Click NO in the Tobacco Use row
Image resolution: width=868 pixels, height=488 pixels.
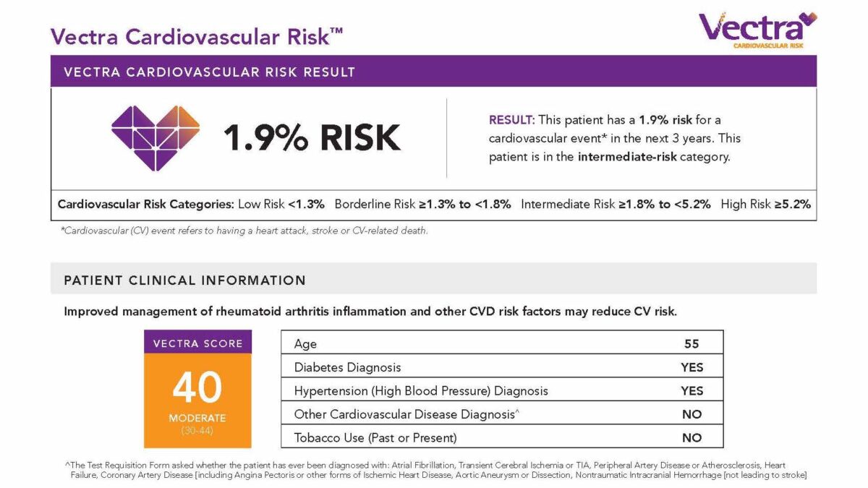tap(692, 437)
